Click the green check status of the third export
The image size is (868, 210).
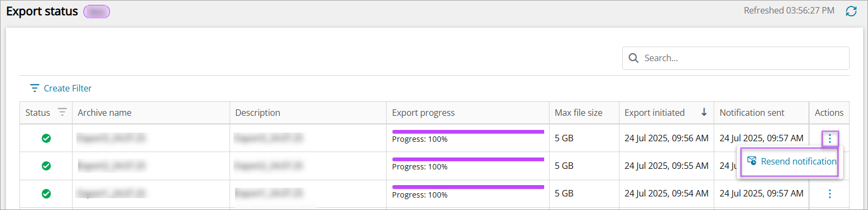pyautogui.click(x=47, y=193)
